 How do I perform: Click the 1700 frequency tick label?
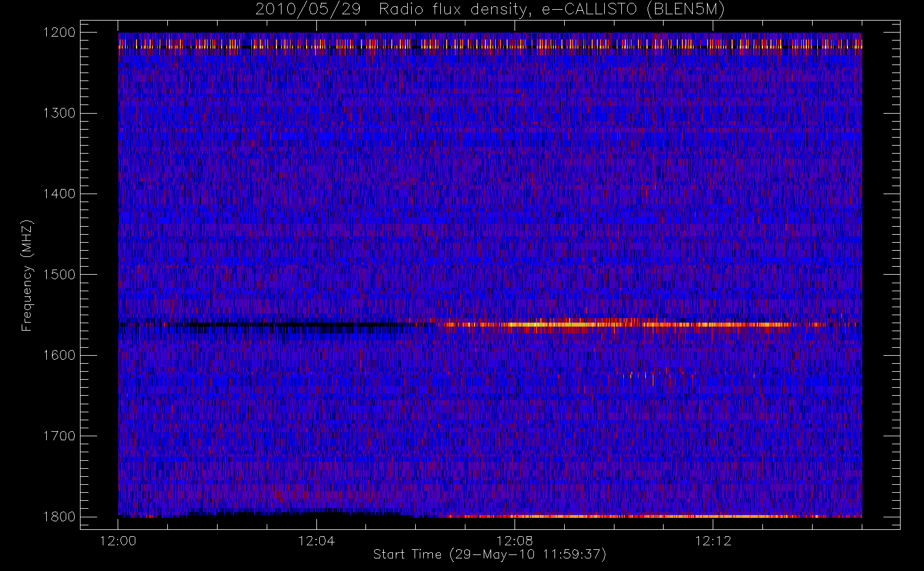pos(60,436)
